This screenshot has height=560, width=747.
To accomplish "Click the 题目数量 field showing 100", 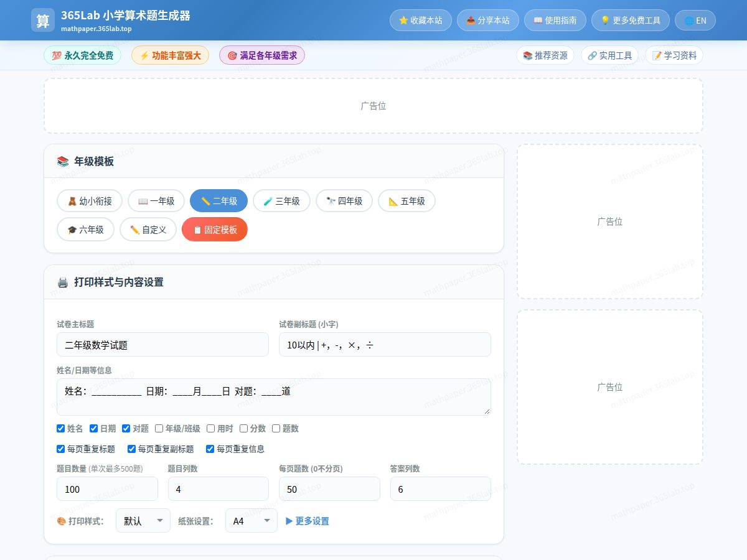I will click(107, 489).
